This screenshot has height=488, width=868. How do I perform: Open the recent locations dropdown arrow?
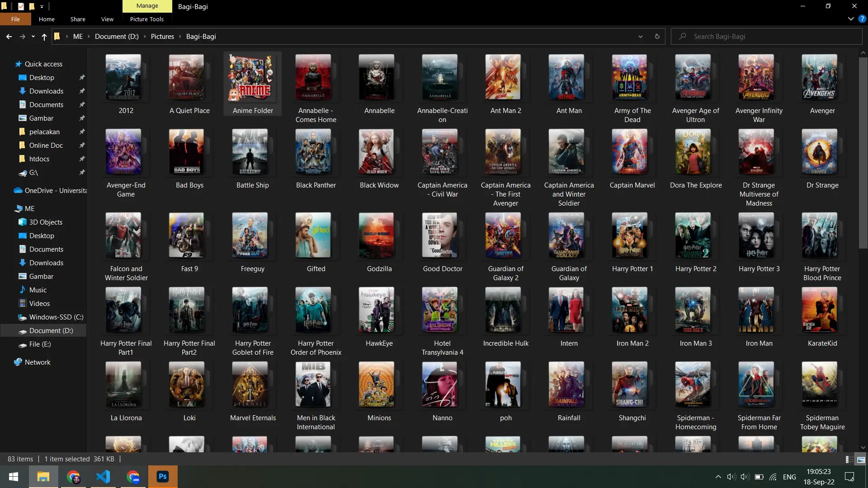[33, 37]
